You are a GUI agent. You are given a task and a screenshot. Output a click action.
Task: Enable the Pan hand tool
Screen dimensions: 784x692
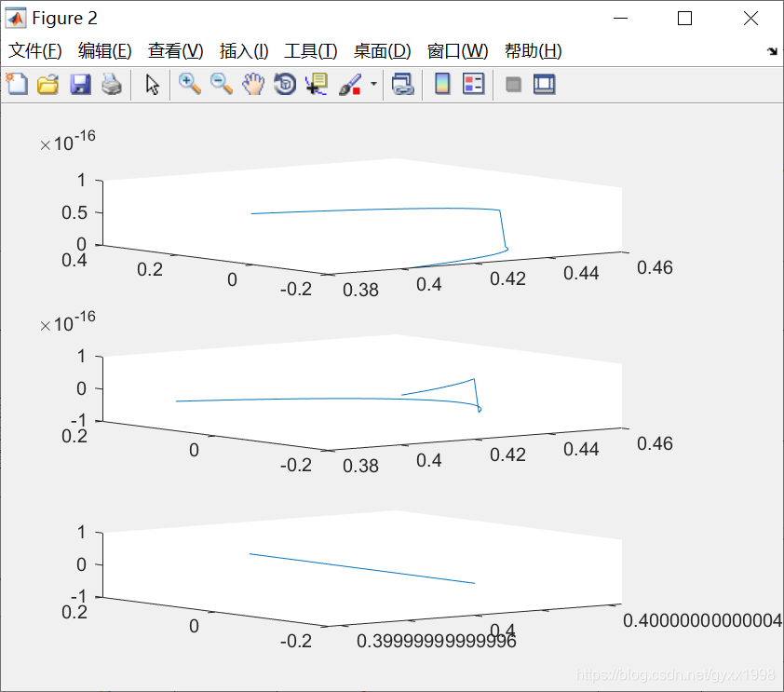(x=253, y=84)
